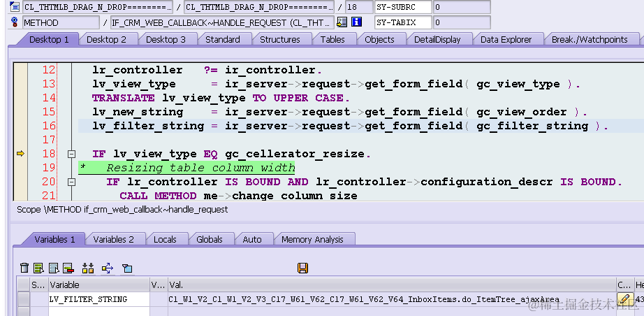Image resolution: width=644 pixels, height=316 pixels.
Task: Click the Variable column header
Action: pos(99,285)
